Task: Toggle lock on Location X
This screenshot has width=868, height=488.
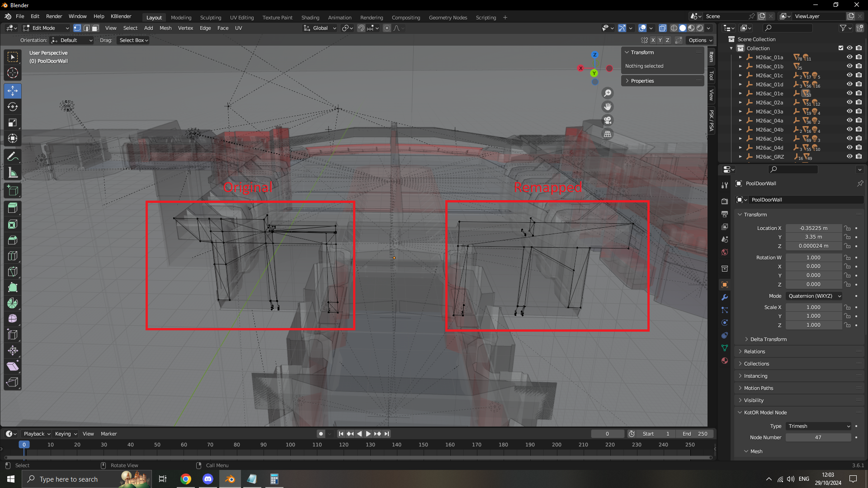Action: pyautogui.click(x=848, y=228)
